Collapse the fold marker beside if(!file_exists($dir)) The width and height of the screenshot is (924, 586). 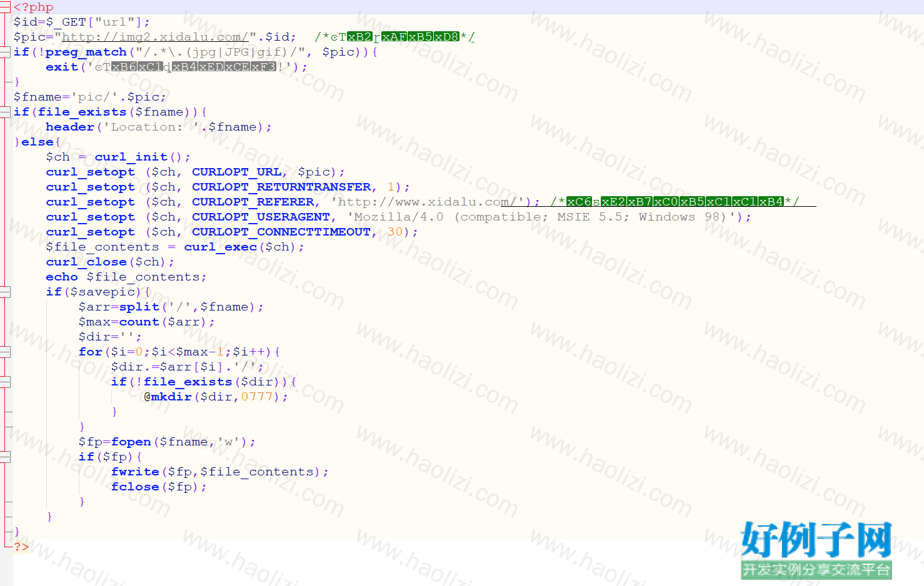5,382
